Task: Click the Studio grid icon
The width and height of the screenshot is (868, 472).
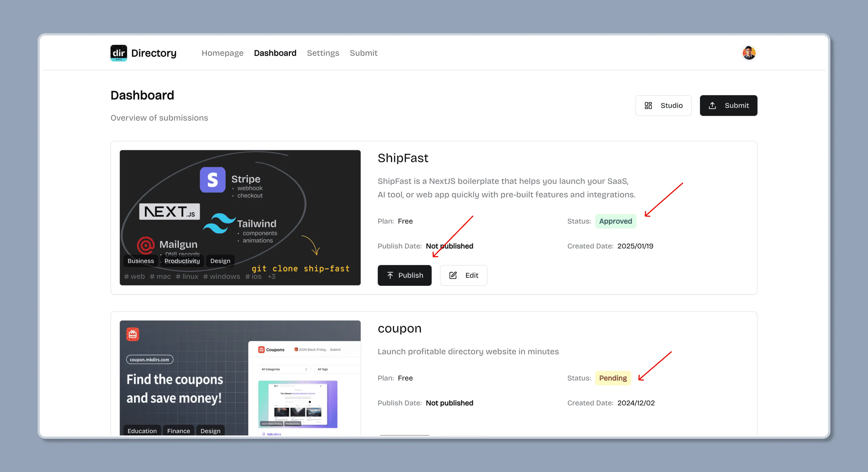Action: click(x=648, y=105)
